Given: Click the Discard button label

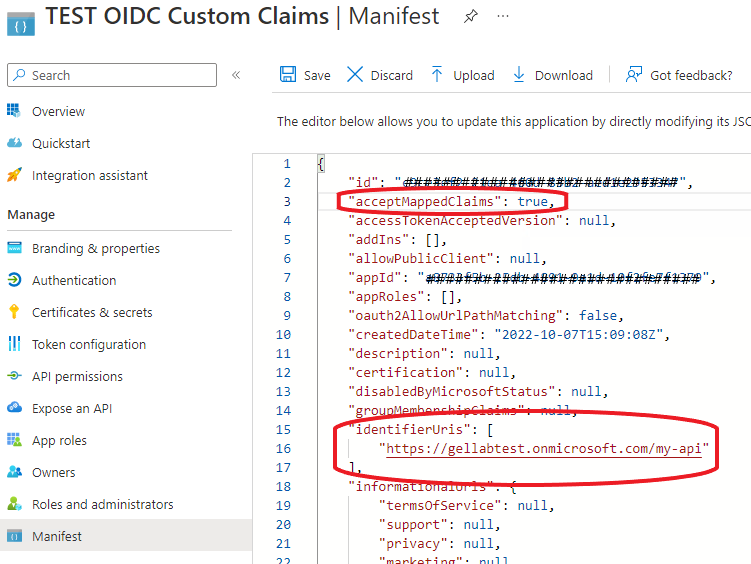Looking at the screenshot, I should point(392,76).
